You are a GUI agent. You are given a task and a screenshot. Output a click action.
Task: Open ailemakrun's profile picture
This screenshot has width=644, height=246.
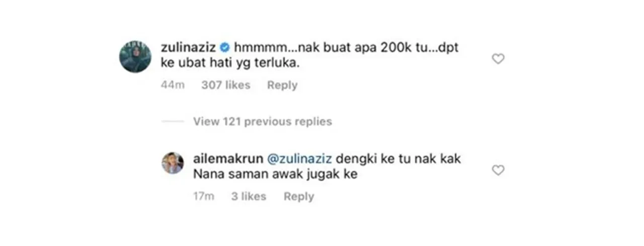point(172,163)
